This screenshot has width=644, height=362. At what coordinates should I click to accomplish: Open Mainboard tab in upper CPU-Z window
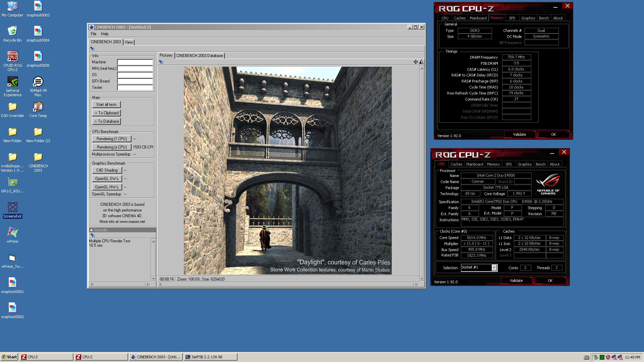tap(478, 18)
